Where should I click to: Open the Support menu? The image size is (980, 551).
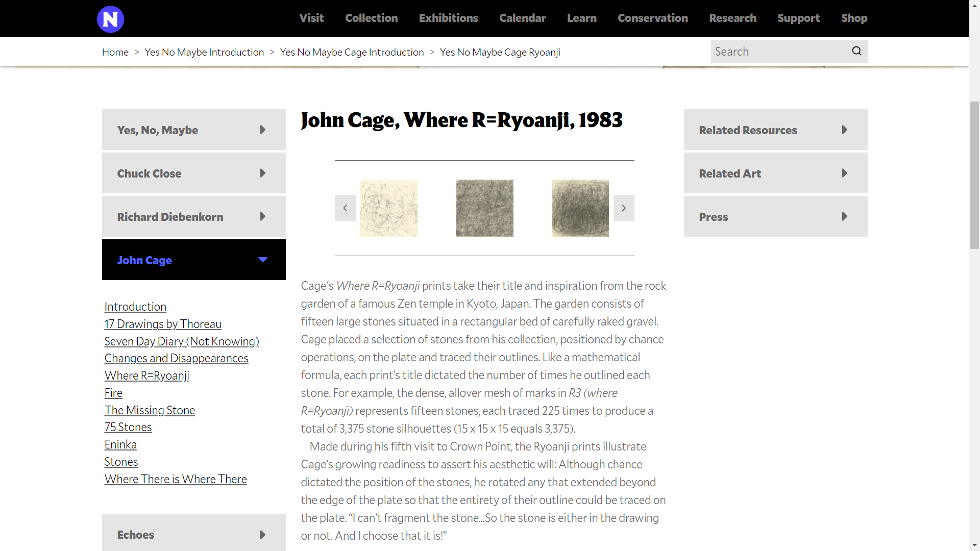(x=798, y=18)
